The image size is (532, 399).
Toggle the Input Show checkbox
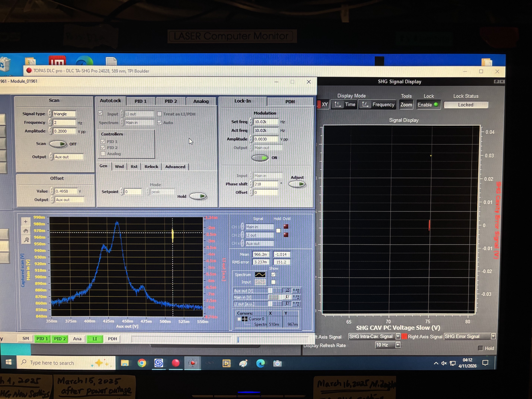273,282
